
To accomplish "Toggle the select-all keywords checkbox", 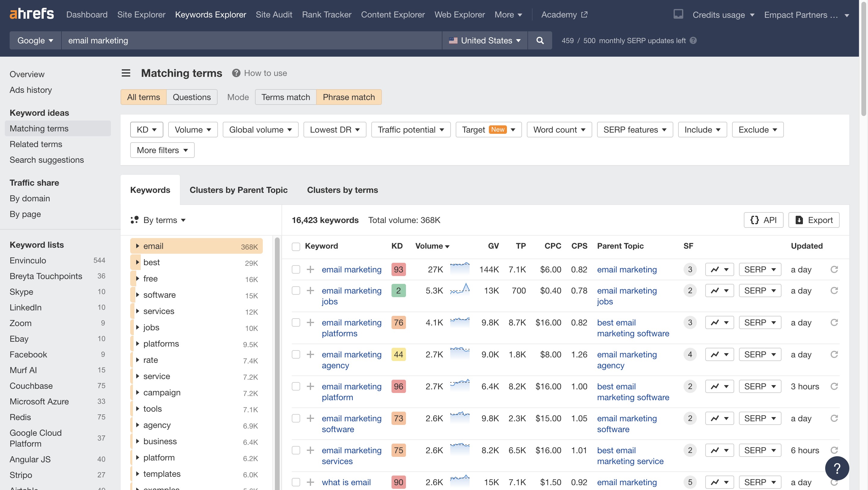I will tap(296, 246).
